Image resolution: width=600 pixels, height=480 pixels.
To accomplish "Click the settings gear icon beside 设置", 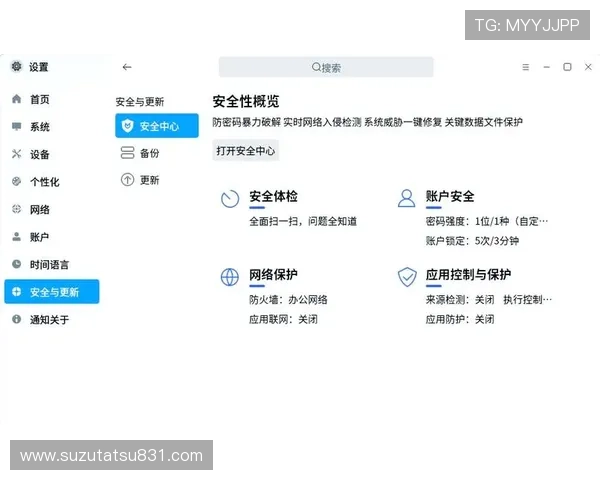I will (16, 67).
